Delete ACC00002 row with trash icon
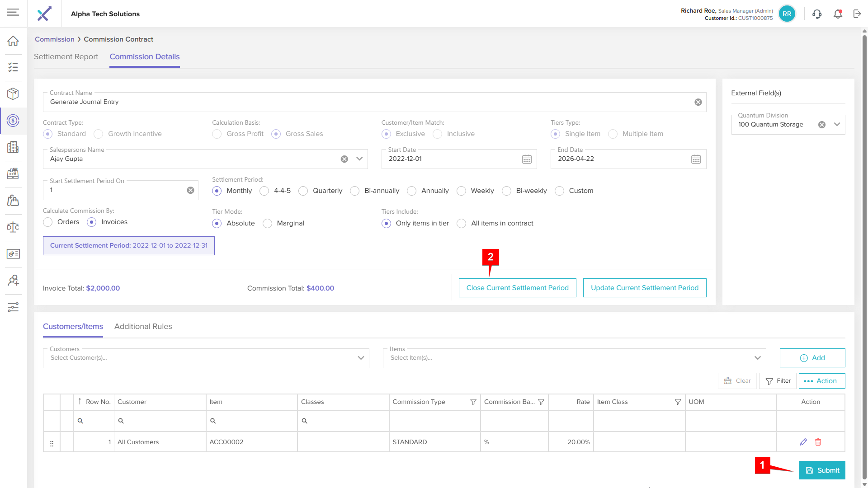This screenshot has width=868, height=488. coord(818,442)
